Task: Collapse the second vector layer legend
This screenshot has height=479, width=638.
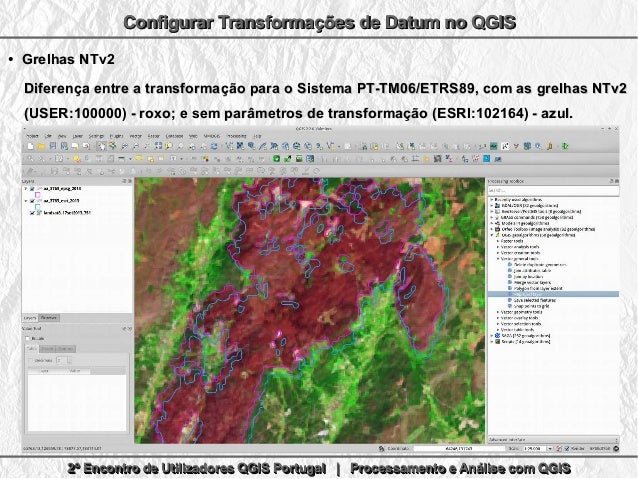Action: point(26,201)
